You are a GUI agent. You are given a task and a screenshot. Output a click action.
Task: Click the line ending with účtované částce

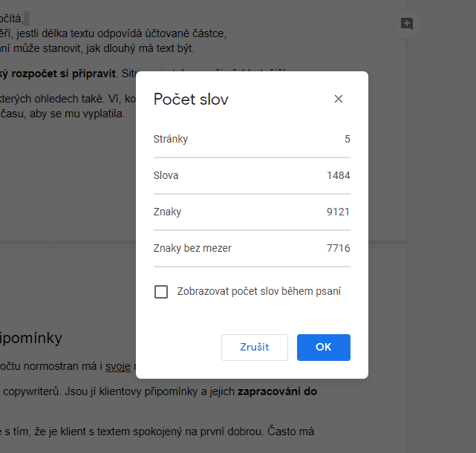pos(113,33)
